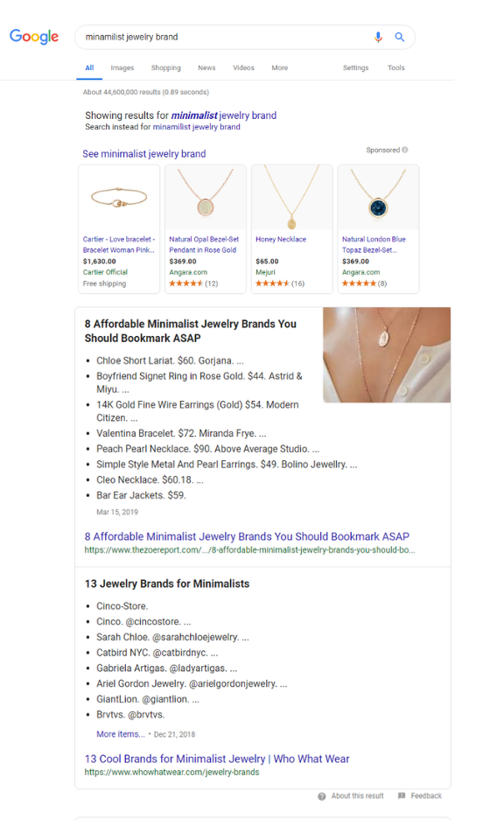Switch to the Shopping tab
The width and height of the screenshot is (504, 840).
[x=166, y=68]
